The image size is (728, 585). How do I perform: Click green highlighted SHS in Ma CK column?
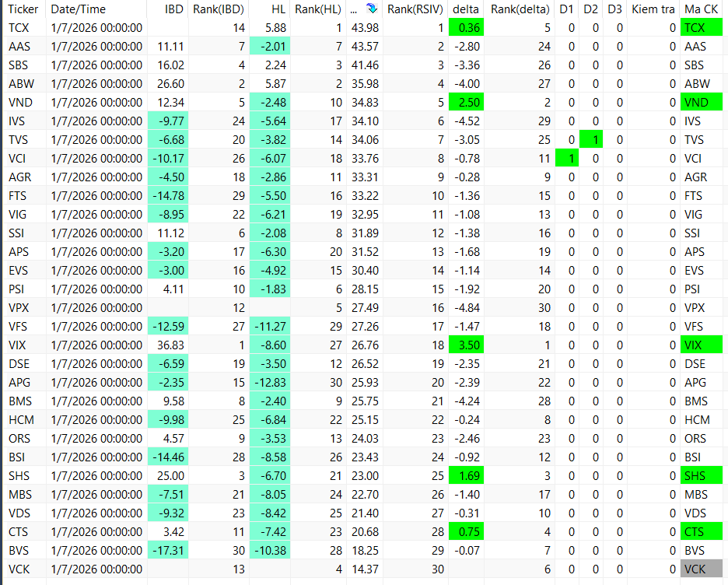coord(701,476)
